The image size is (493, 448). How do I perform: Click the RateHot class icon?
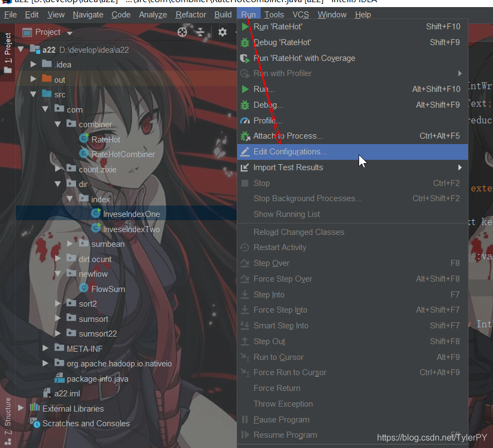84,138
